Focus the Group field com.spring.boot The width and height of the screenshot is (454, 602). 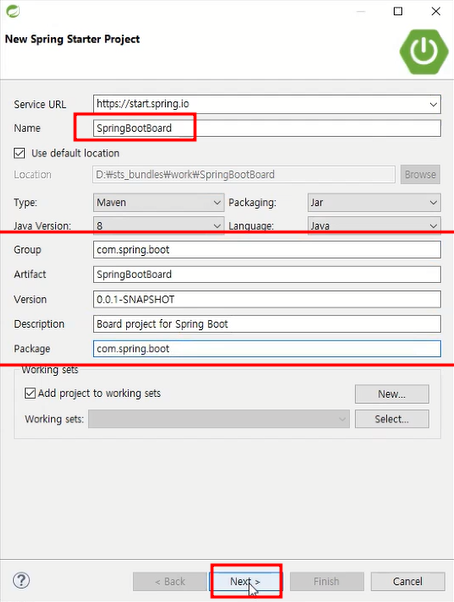pos(267,250)
